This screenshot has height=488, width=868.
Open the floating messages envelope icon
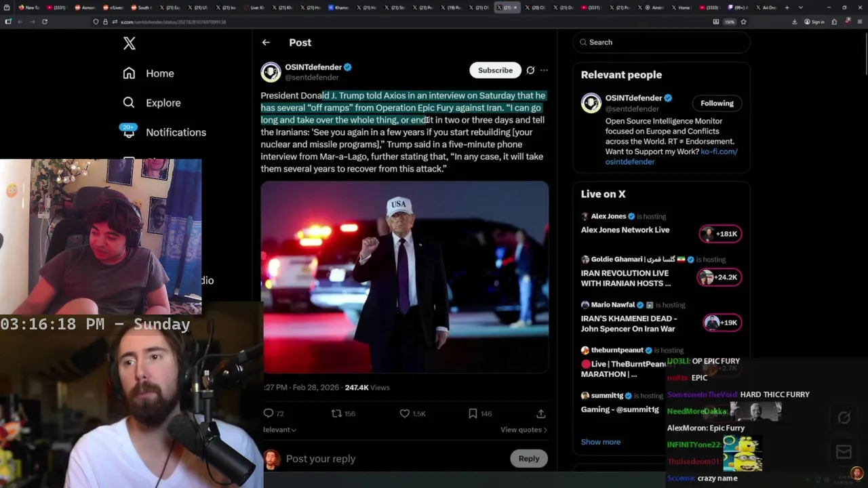[x=844, y=452]
